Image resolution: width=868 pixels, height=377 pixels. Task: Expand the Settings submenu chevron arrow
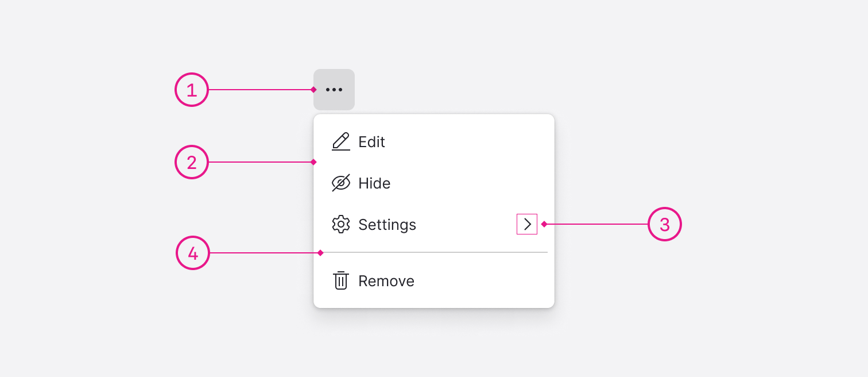[x=527, y=224]
